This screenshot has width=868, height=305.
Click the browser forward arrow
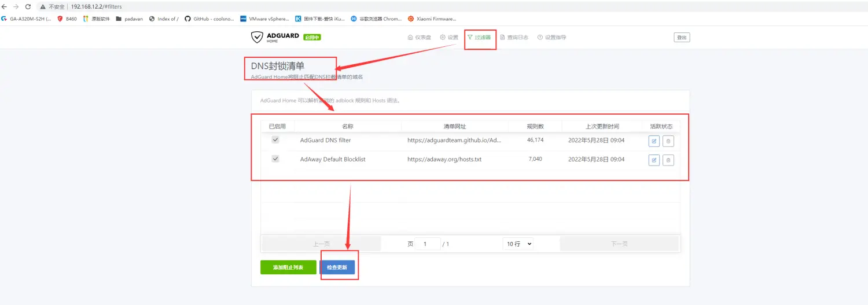[16, 6]
